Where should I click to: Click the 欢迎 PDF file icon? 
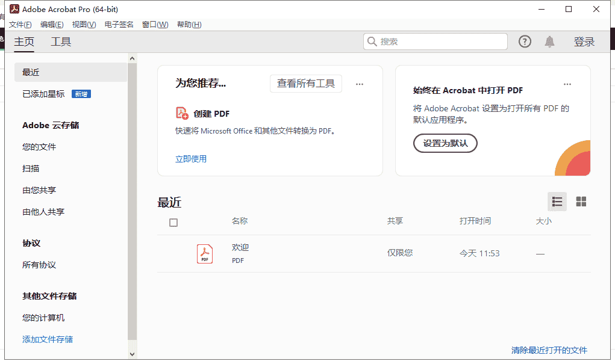click(x=205, y=253)
